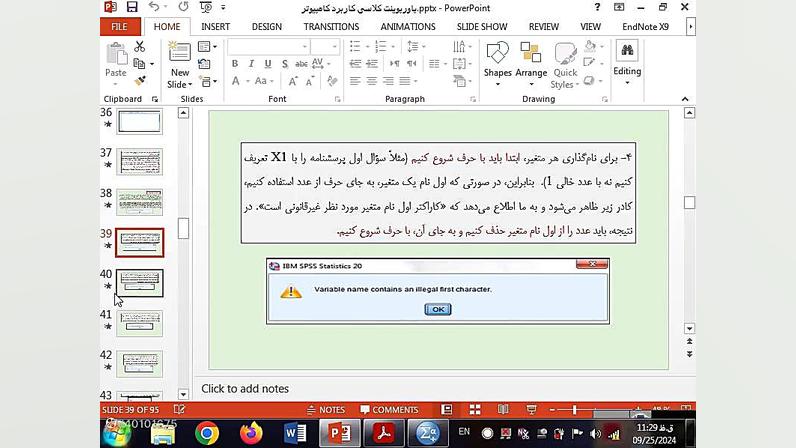Image resolution: width=796 pixels, height=448 pixels.
Task: Switch to the SLIDE SHOW tab
Action: [x=482, y=27]
